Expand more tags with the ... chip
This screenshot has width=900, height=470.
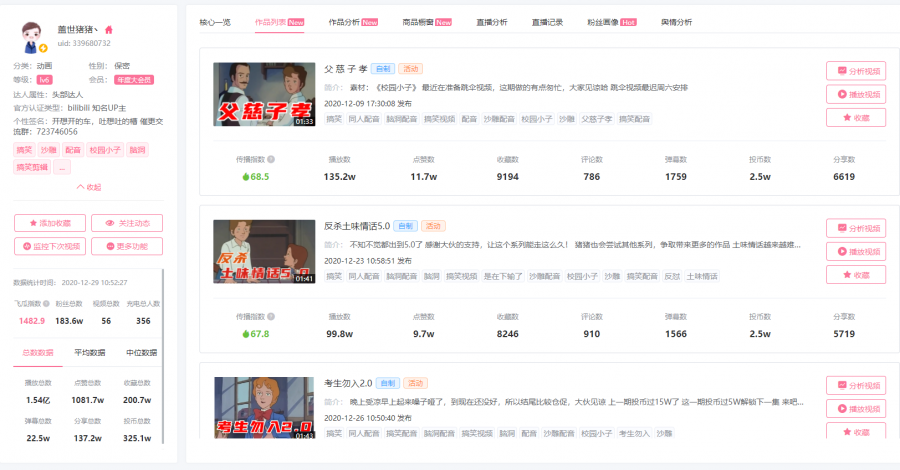pos(62,167)
